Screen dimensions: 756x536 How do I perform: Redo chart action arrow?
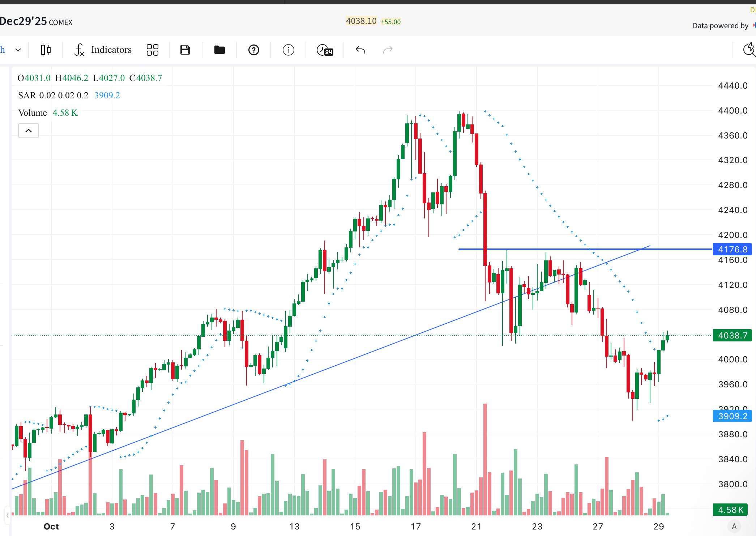[x=388, y=50]
